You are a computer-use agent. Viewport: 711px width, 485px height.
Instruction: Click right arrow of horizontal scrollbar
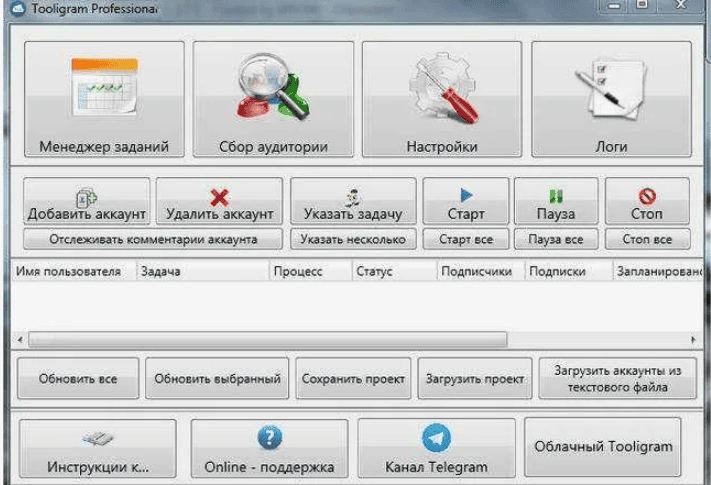click(x=693, y=339)
